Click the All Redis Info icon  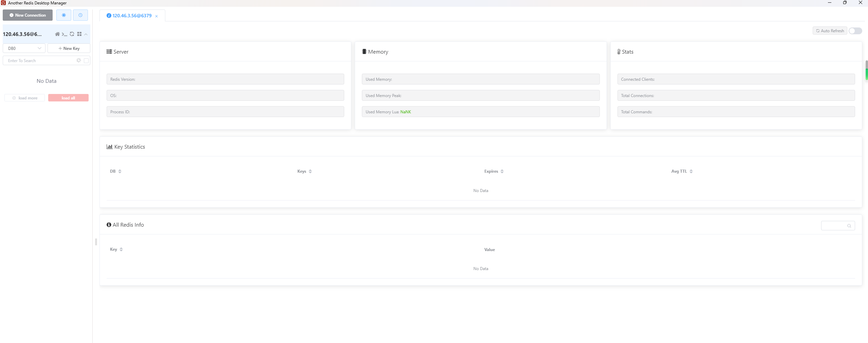109,225
